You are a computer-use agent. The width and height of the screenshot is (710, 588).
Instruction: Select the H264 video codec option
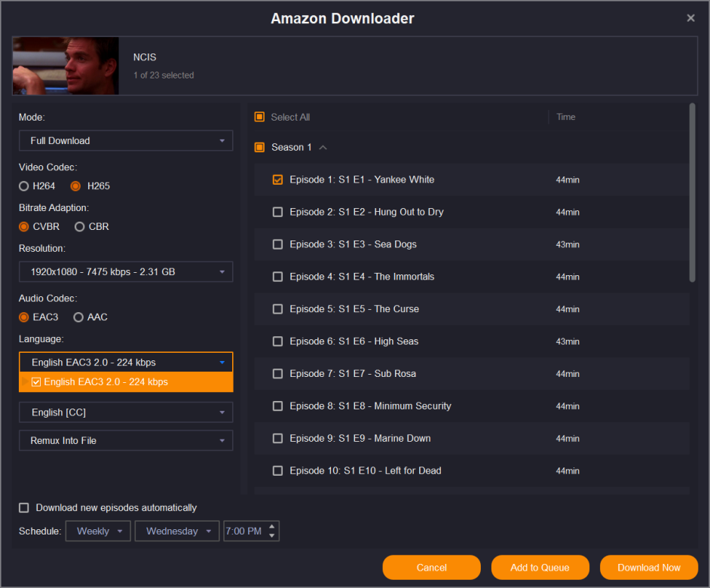[x=24, y=186]
